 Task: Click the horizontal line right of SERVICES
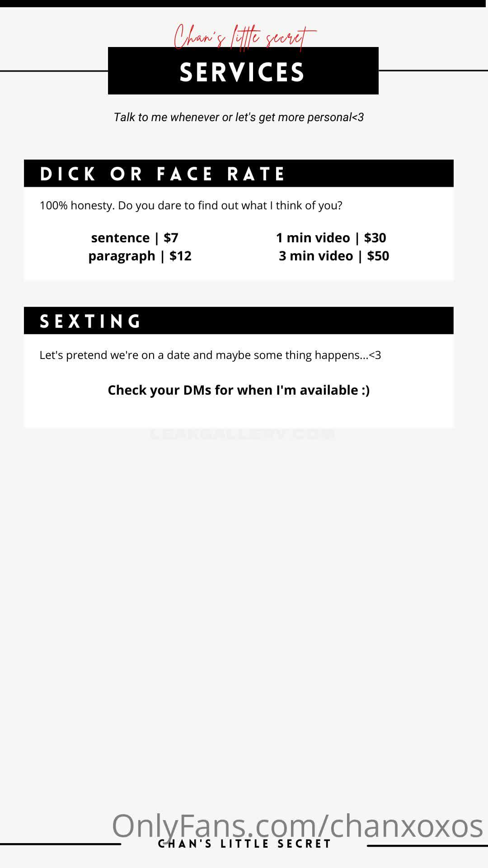[433, 71]
